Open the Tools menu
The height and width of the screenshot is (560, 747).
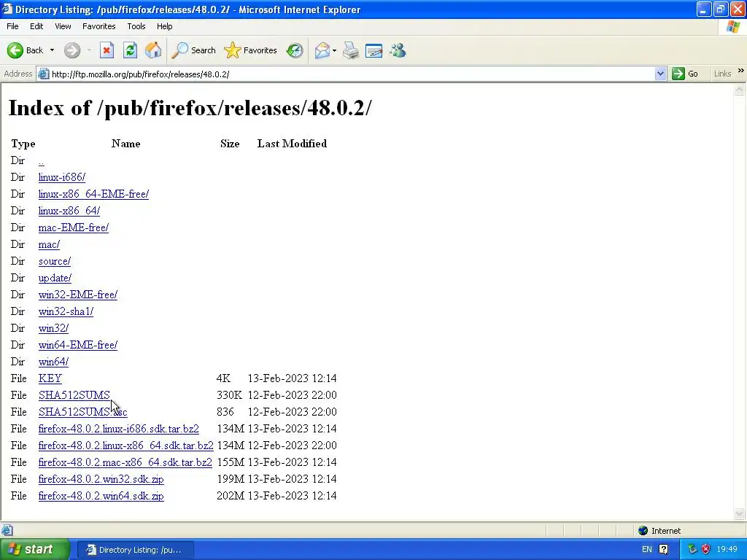click(136, 26)
